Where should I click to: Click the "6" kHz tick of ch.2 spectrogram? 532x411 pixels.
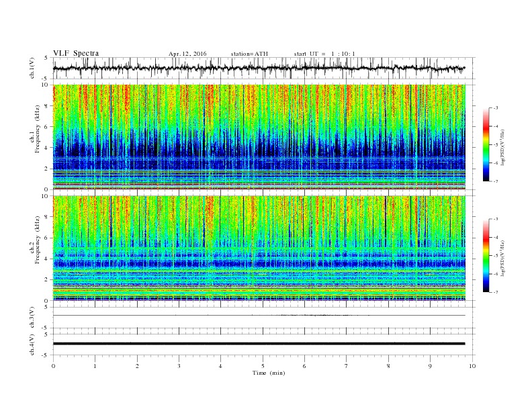46,238
